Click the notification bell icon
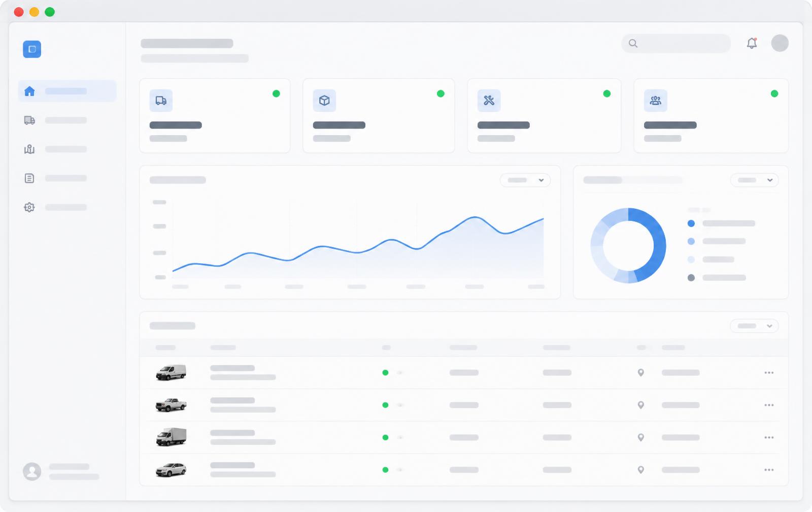Image resolution: width=812 pixels, height=512 pixels. [752, 43]
